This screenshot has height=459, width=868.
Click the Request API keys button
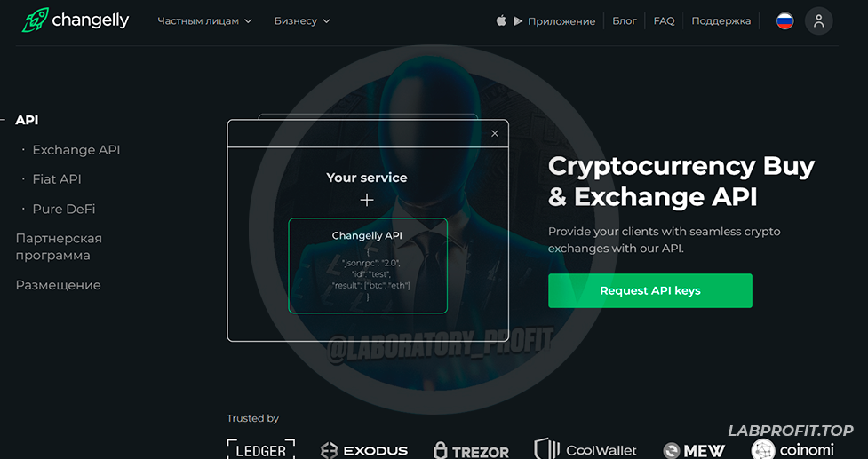650,291
